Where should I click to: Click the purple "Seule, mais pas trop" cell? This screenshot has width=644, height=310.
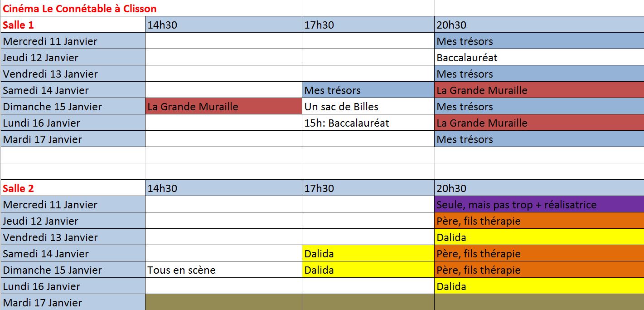coord(538,205)
